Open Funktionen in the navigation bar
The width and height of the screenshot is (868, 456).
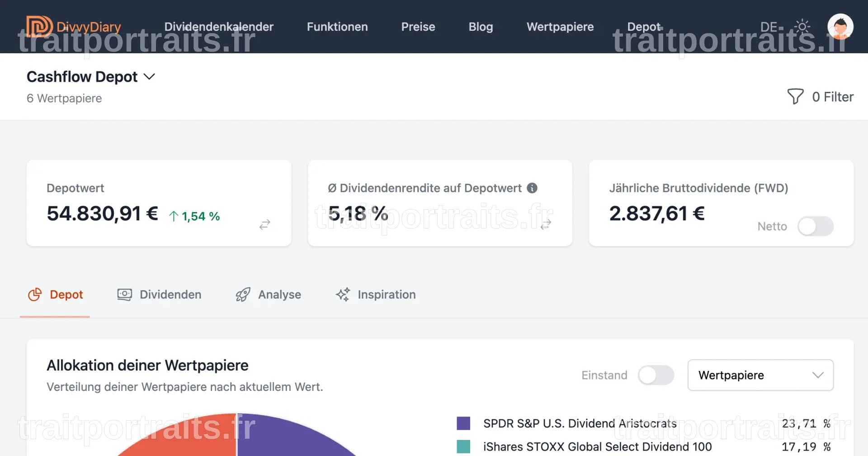337,27
